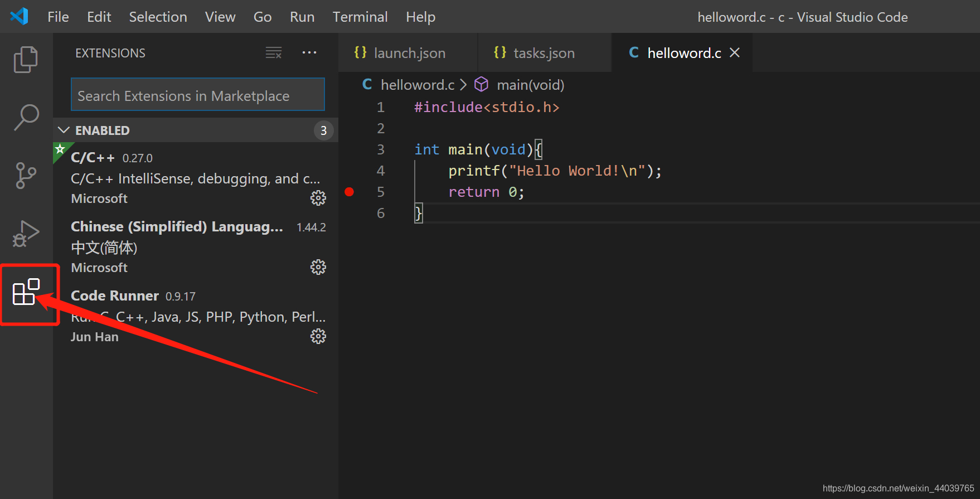
Task: Close the helloword.c editor tab
Action: (x=735, y=52)
